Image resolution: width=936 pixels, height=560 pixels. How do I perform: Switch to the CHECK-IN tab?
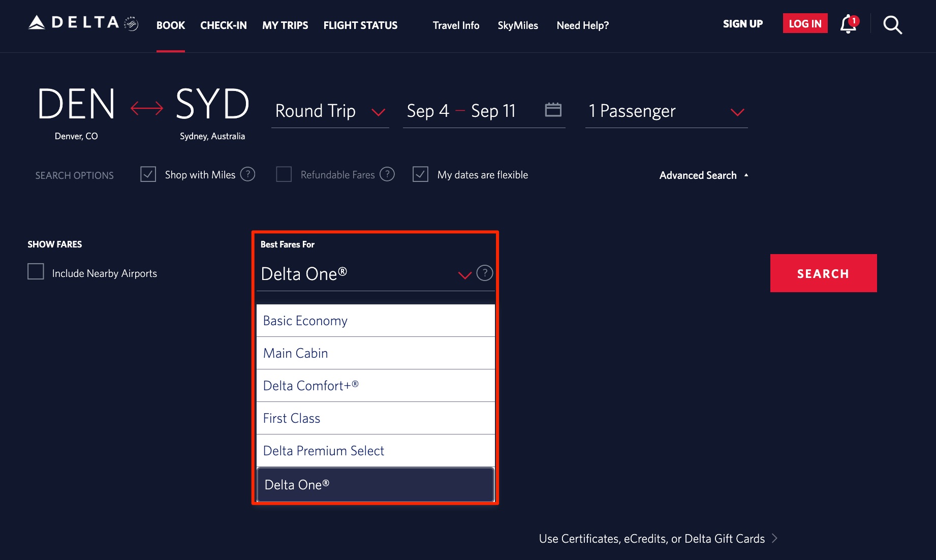pyautogui.click(x=223, y=25)
